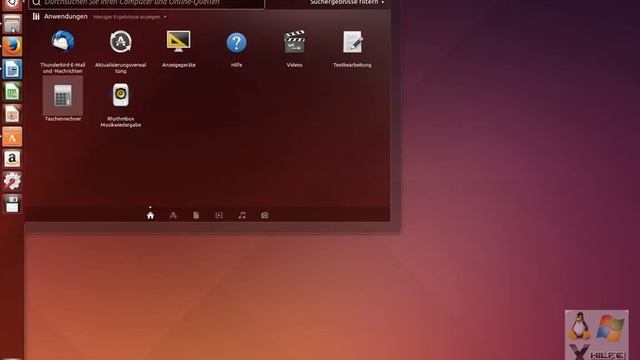Launch Firefox from the launcher
This screenshot has height=360, width=640.
click(x=12, y=46)
